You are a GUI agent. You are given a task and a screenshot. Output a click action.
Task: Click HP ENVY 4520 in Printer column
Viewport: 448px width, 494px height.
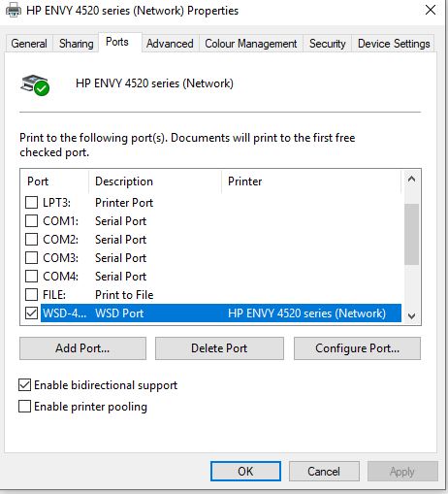pyautogui.click(x=306, y=313)
